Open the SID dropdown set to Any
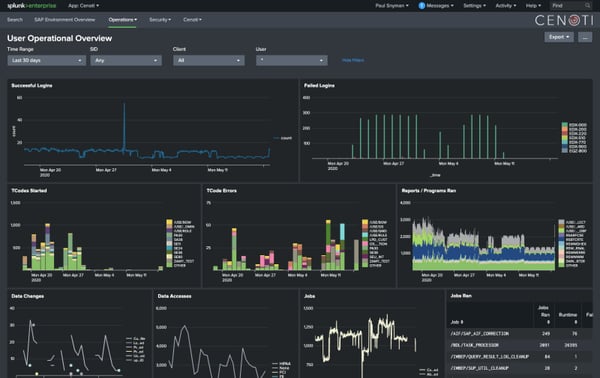600x378 pixels. pos(126,60)
